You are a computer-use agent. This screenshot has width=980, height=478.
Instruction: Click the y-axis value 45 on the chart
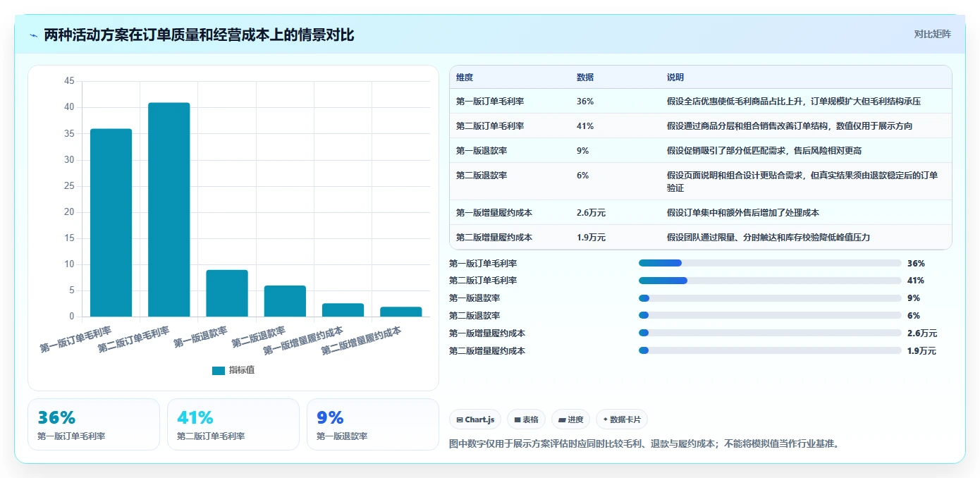pyautogui.click(x=69, y=81)
